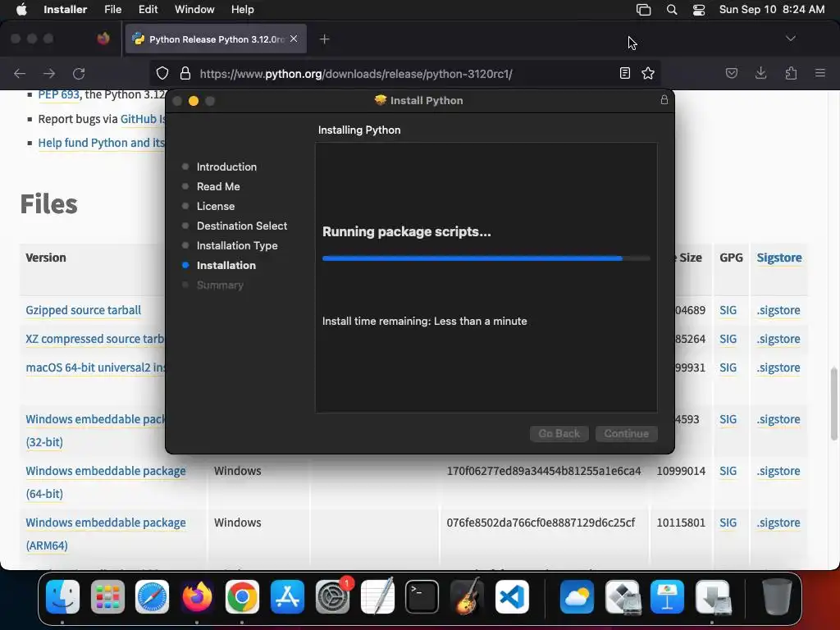840x630 pixels.
Task: Open Google Chrome from the Dock
Action: click(x=242, y=596)
